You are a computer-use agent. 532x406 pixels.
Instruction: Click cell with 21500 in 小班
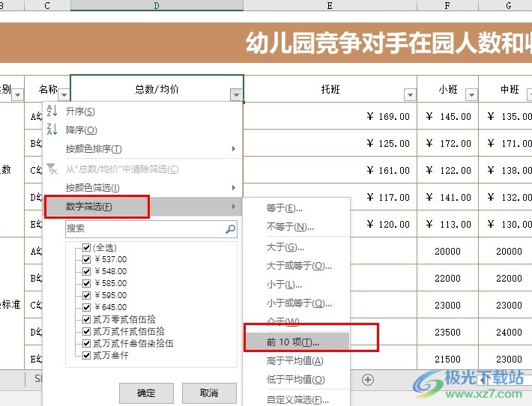point(447,359)
